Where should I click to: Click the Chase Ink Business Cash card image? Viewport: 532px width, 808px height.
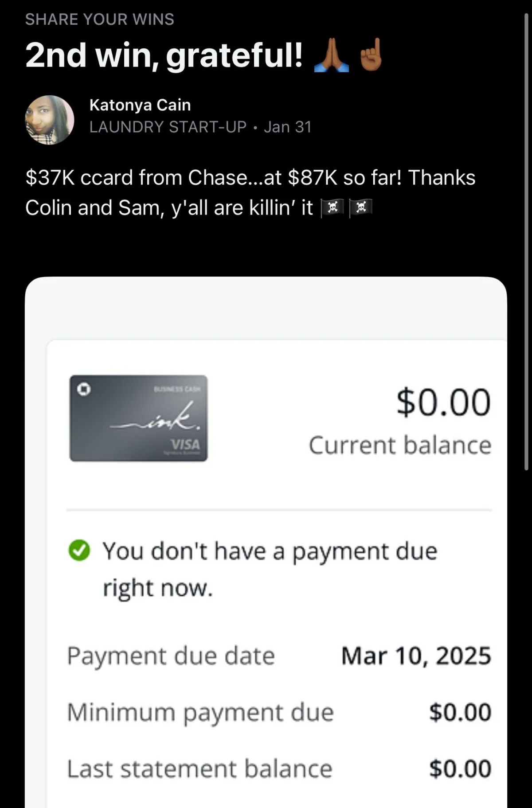click(x=138, y=418)
